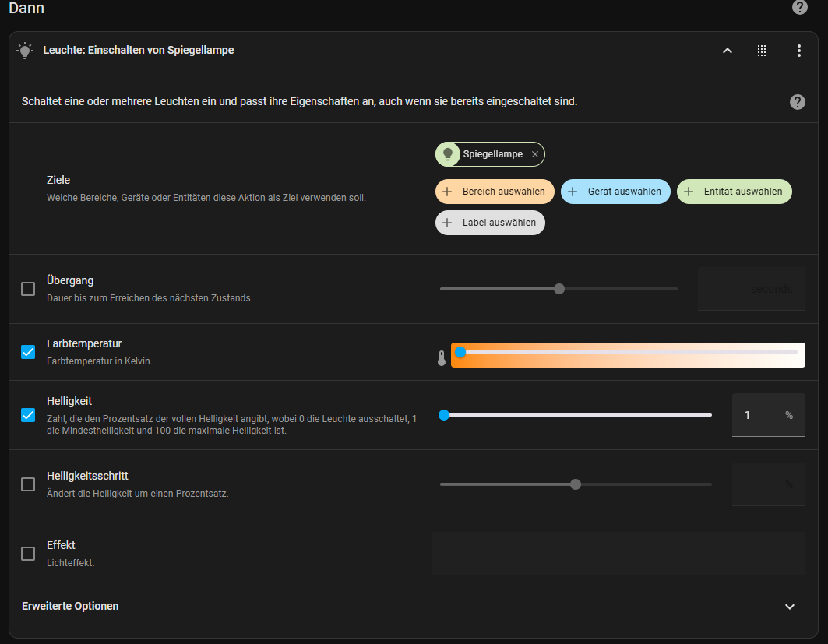This screenshot has width=828, height=644.
Task: Click the help icon beside action description
Action: (797, 102)
